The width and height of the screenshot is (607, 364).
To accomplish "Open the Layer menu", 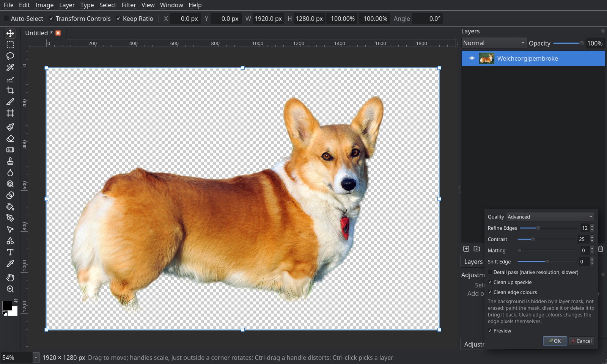I will click(67, 5).
